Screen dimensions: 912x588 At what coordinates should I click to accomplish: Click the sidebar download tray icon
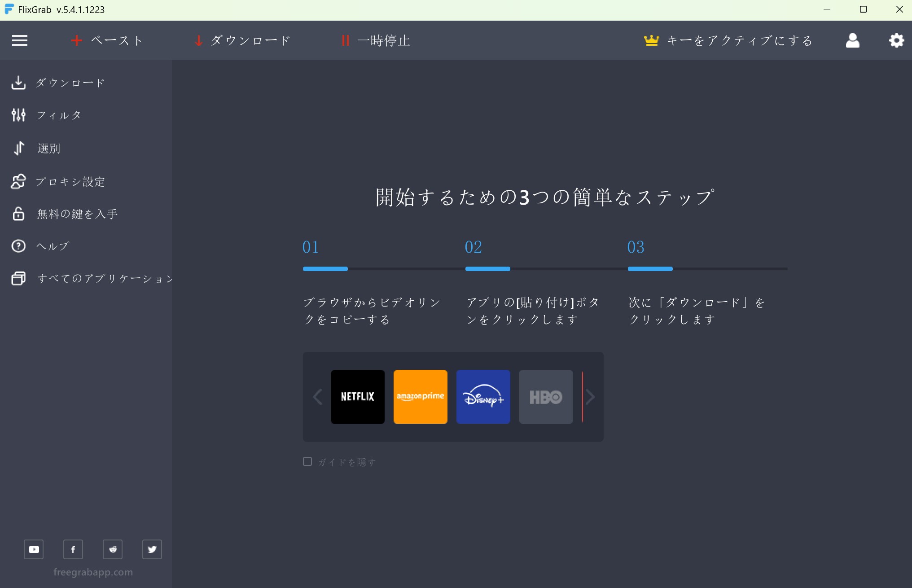[x=18, y=83]
